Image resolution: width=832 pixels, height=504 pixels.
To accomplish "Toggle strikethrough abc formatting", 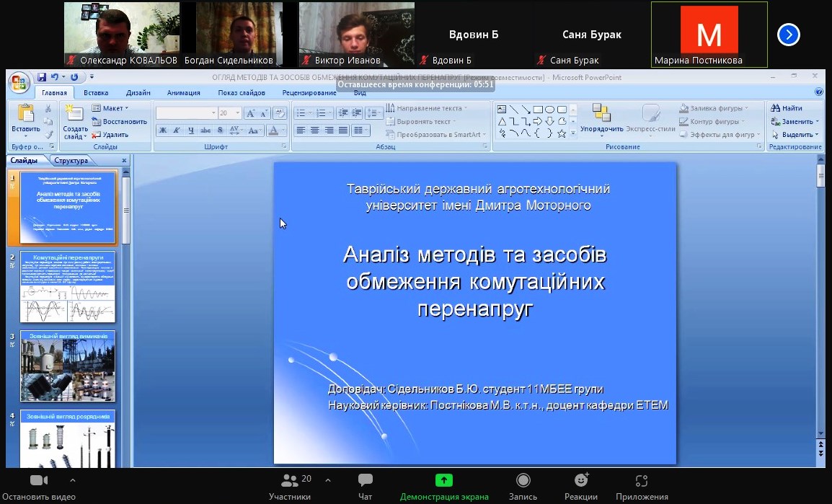I will click(x=205, y=130).
